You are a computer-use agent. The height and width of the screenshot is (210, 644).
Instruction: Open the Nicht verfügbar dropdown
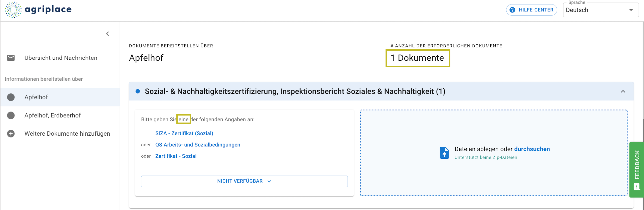pyautogui.click(x=244, y=181)
